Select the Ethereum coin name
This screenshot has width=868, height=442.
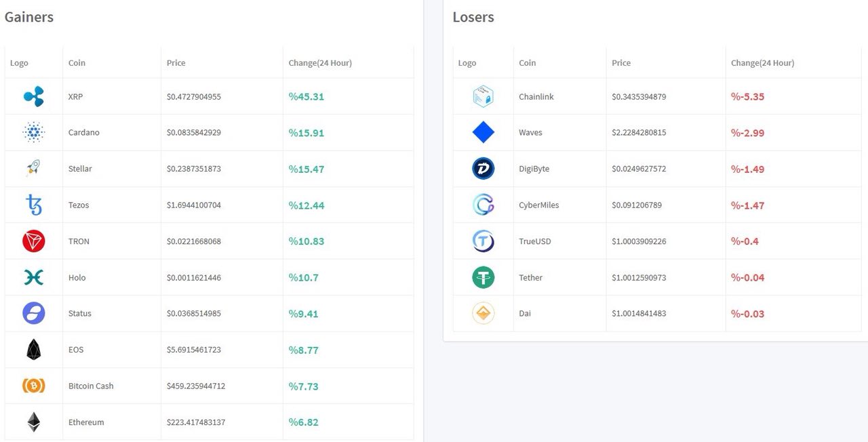pos(86,422)
